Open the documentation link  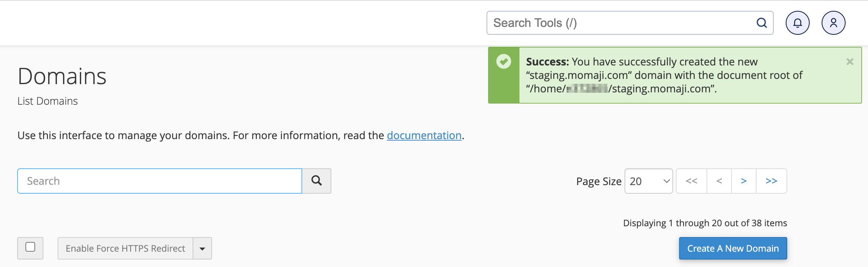[x=424, y=135]
